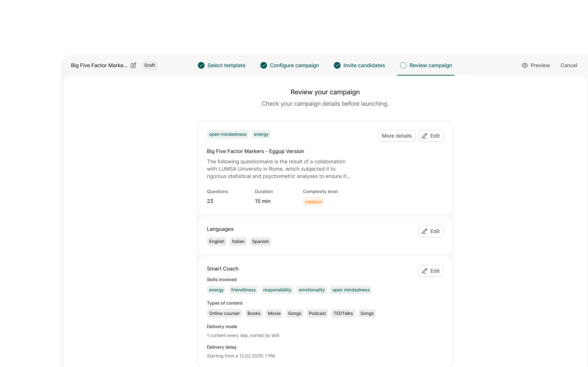Click the Podcast content type chip
Image resolution: width=588 pixels, height=367 pixels.
pos(317,313)
